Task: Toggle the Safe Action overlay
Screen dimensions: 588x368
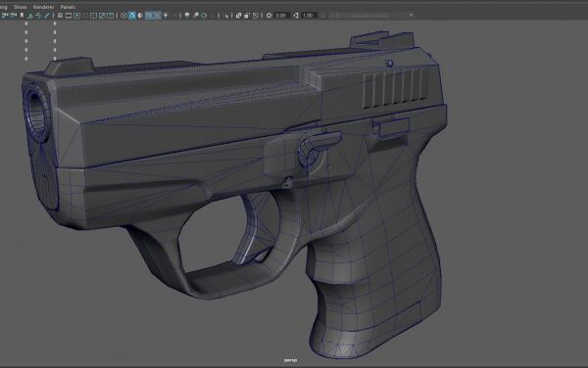Action: point(102,16)
